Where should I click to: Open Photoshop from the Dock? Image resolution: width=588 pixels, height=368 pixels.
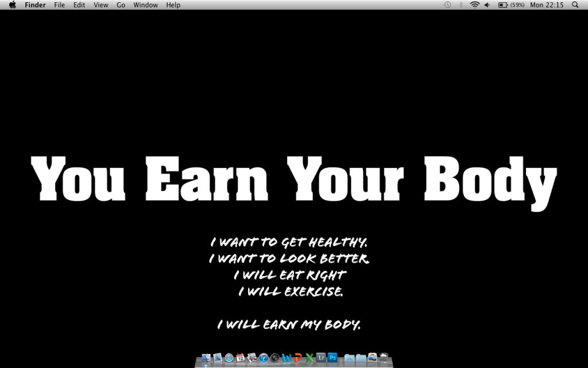tap(332, 357)
